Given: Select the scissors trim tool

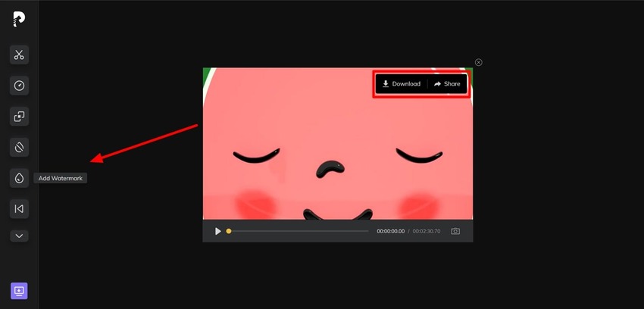Looking at the screenshot, I should (x=20, y=55).
